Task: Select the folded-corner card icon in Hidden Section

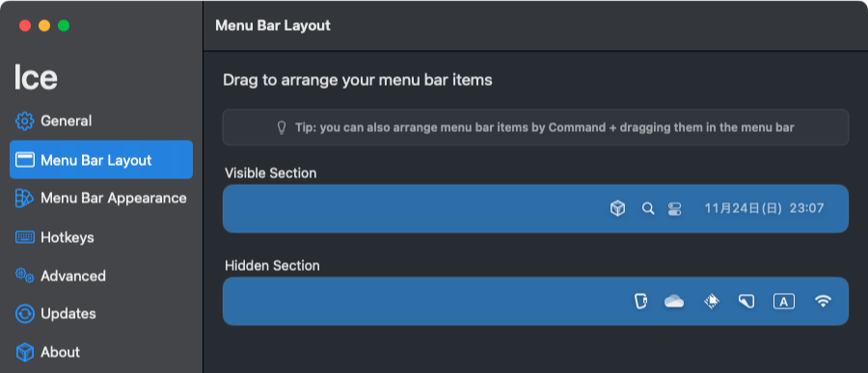Action: (x=746, y=301)
